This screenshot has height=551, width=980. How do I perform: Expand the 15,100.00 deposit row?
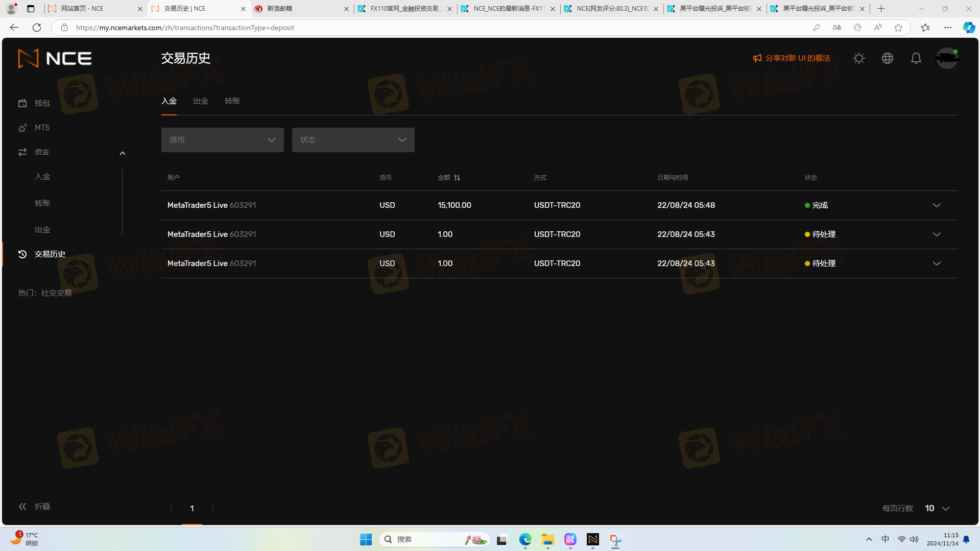pyautogui.click(x=937, y=205)
